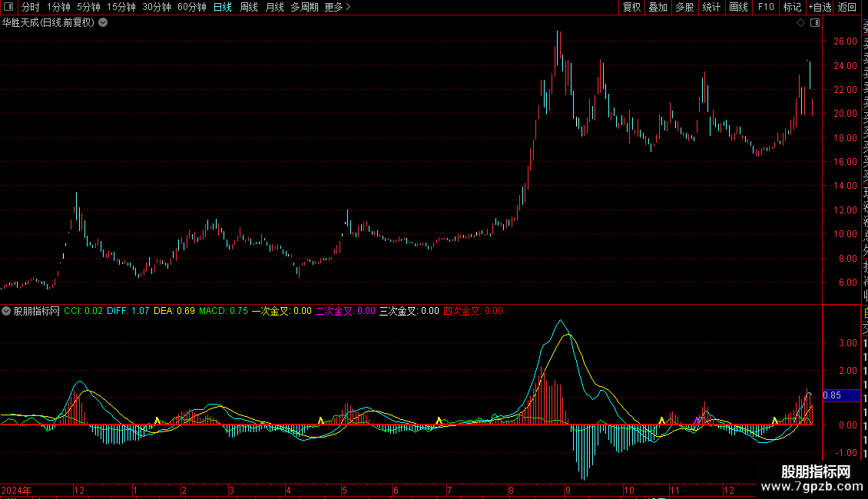Click the MACD: 0.75 indicator value
The height and width of the screenshot is (499, 868).
[223, 311]
